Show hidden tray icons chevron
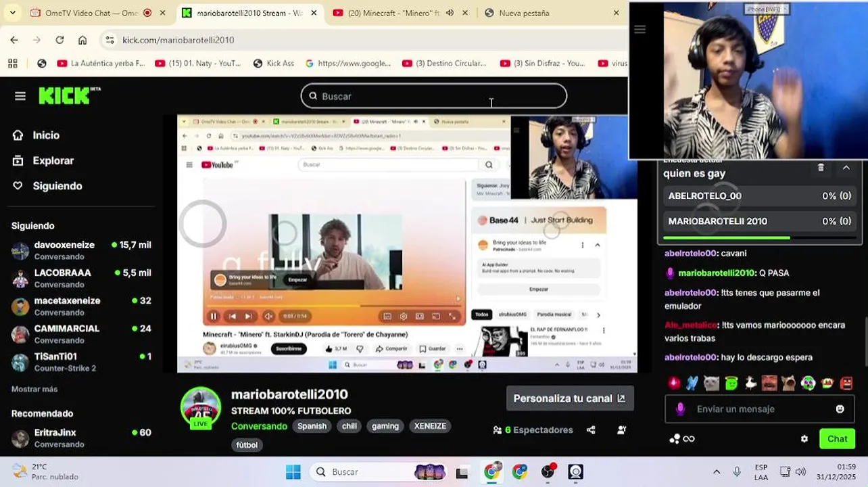The height and width of the screenshot is (487, 868). (717, 472)
